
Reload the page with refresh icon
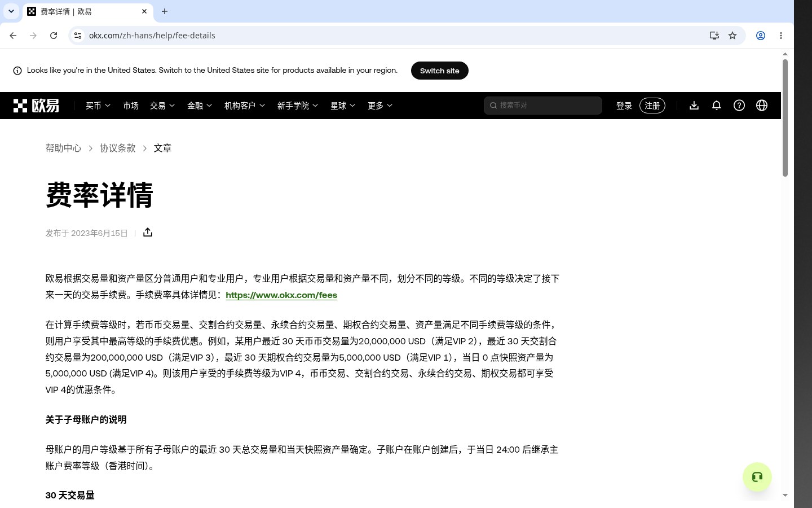tap(54, 36)
